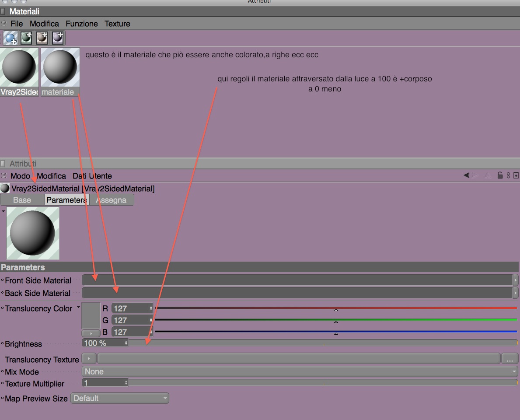Click the large material preview sphere in Attributi
Screen dimensions: 520x420
[x=33, y=233]
